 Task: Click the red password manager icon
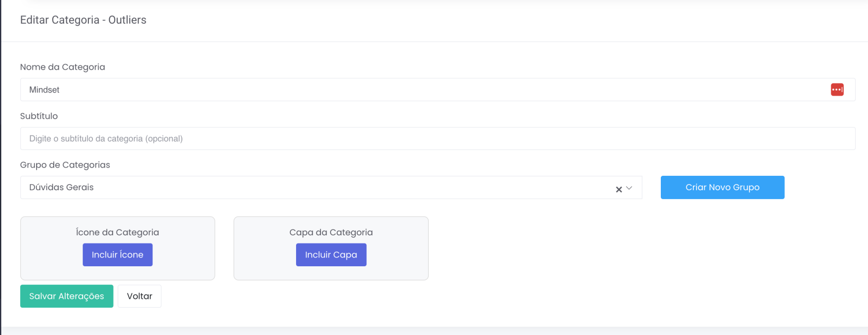(x=837, y=89)
